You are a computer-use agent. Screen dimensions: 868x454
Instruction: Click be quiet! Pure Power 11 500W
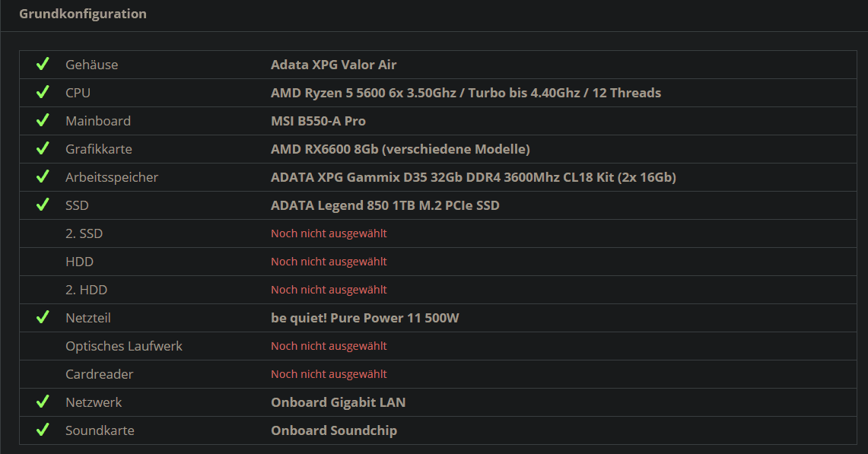pos(364,318)
